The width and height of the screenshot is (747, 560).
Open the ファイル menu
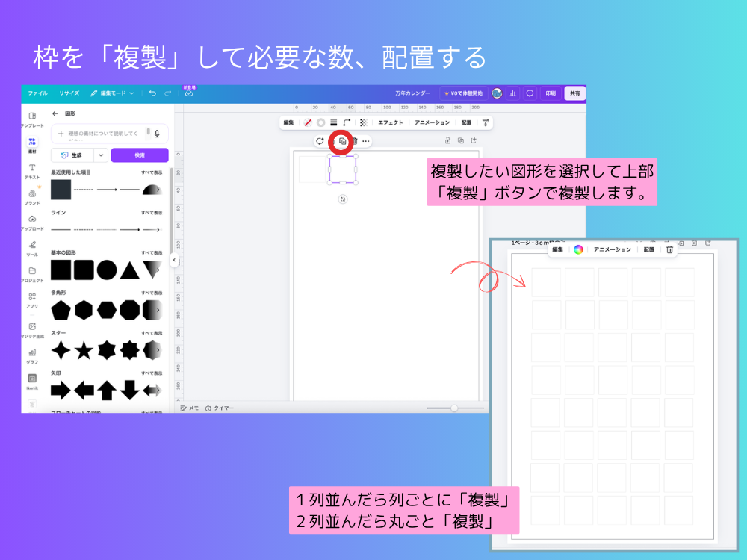(37, 93)
